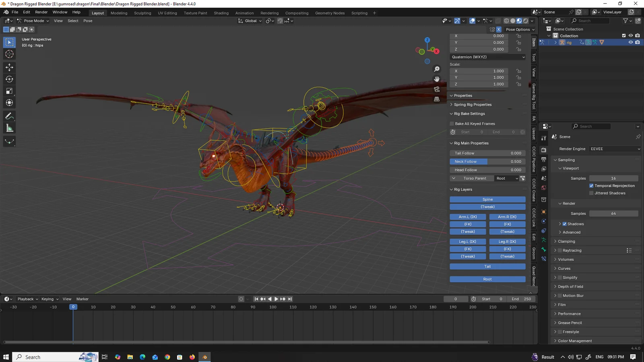
Task: Open the Render Properties tab
Action: (543, 150)
